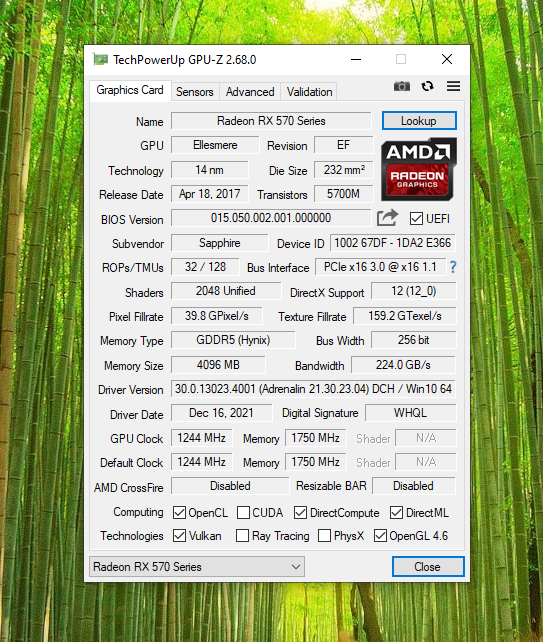Click the Bus Interface question mark
Viewport: 543px width, 642px height.
tap(453, 267)
